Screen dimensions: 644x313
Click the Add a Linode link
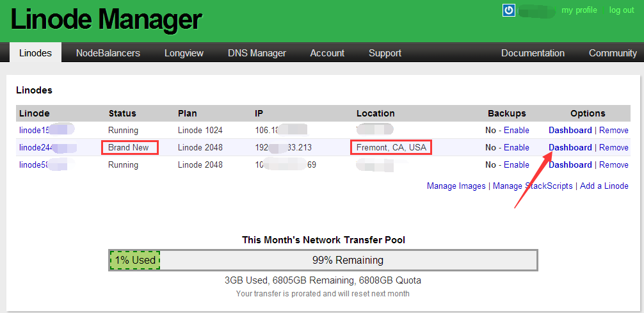[604, 186]
